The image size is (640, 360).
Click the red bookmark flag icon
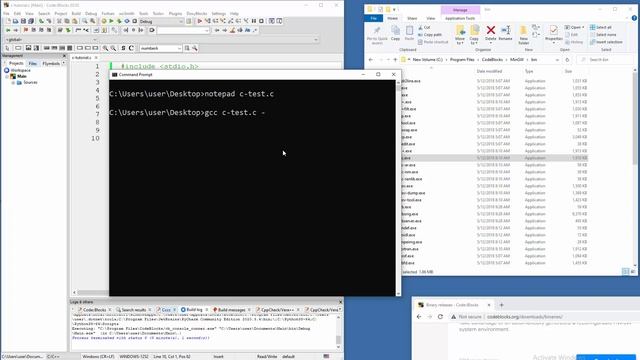[x=26, y=30]
